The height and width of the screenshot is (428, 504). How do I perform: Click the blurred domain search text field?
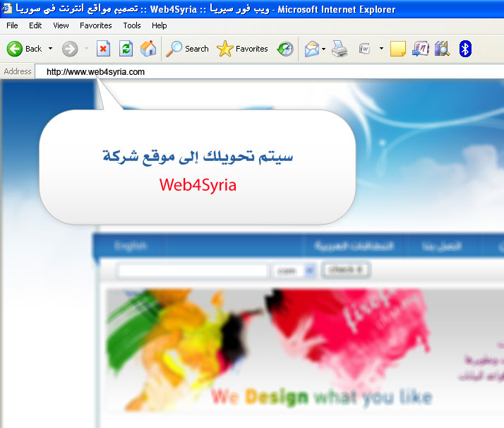point(193,271)
